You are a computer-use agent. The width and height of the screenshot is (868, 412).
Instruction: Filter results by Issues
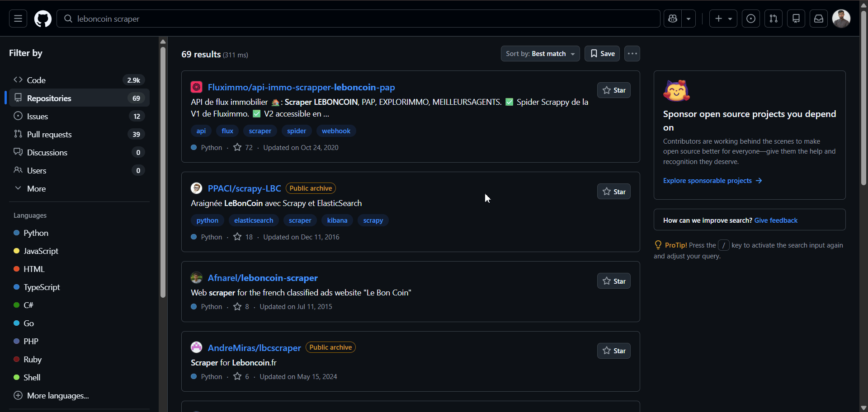coord(79,116)
